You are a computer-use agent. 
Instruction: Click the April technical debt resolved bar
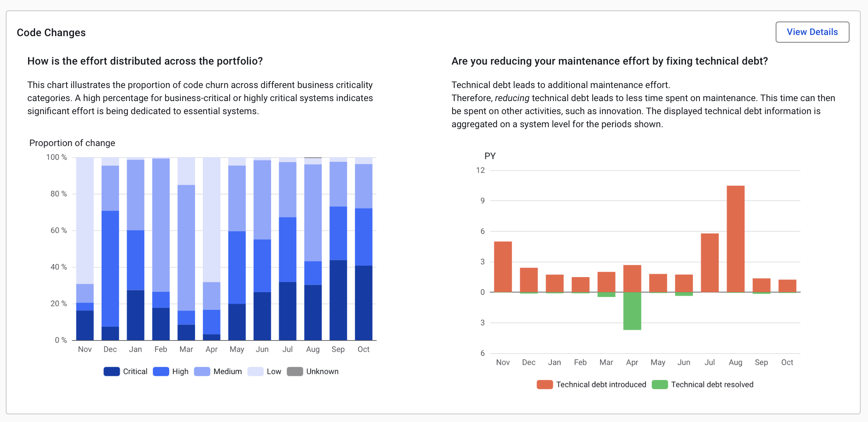point(632,311)
